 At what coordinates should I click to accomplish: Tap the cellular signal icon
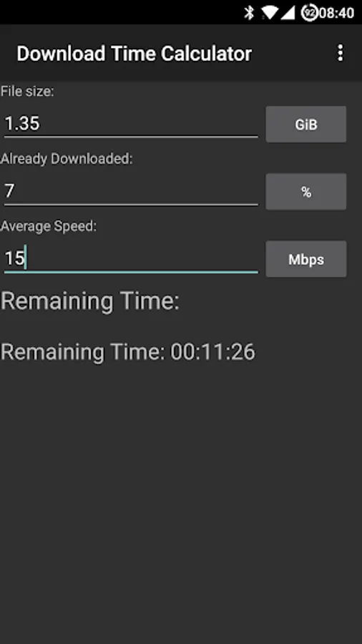(x=288, y=13)
